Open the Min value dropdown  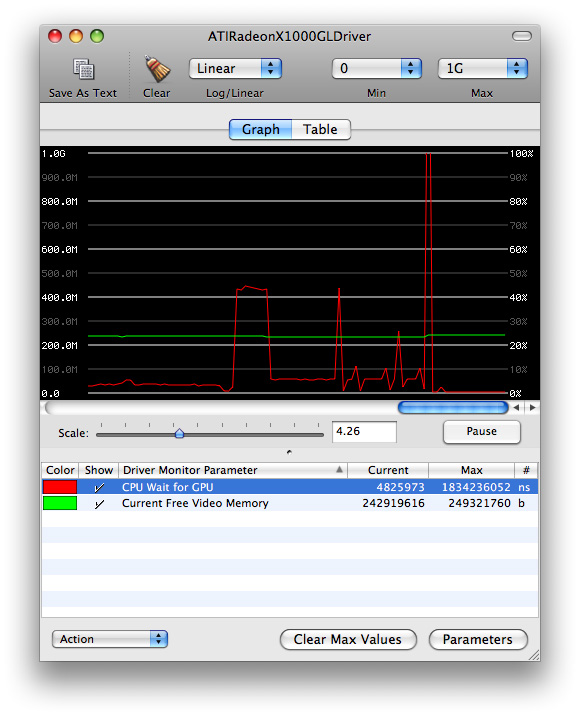[x=376, y=68]
